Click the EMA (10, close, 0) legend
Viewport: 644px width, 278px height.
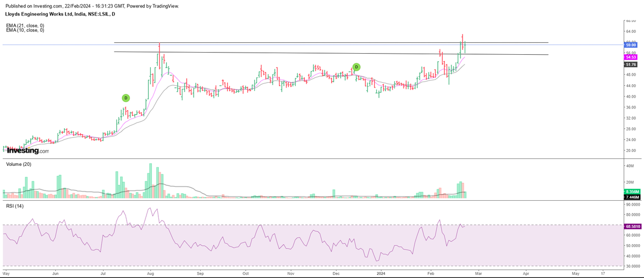25,30
